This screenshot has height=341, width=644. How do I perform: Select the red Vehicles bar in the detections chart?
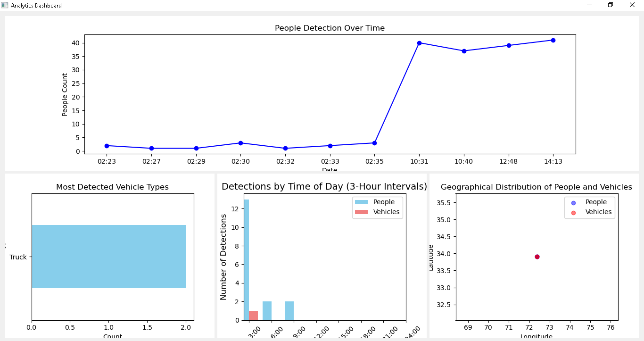253,315
